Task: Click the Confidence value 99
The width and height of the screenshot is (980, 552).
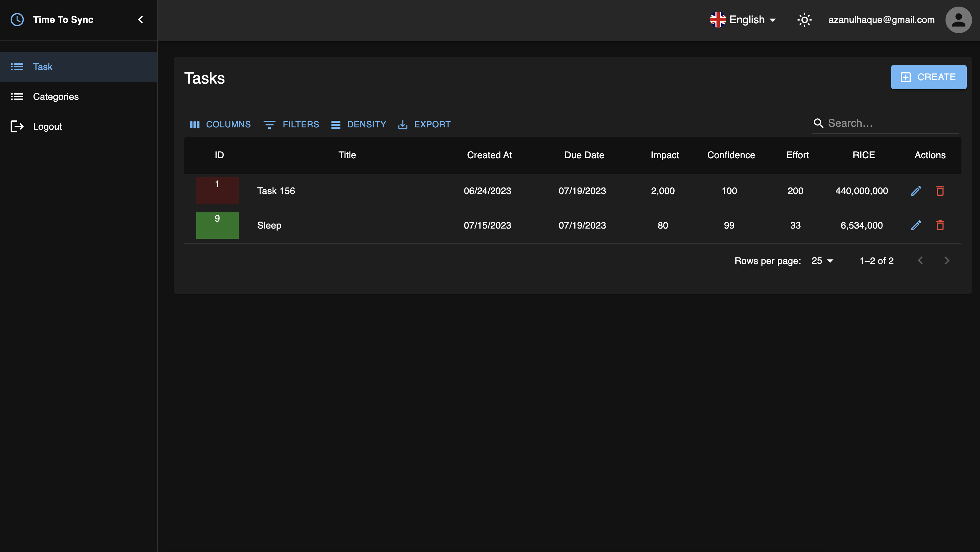Action: pos(729,226)
